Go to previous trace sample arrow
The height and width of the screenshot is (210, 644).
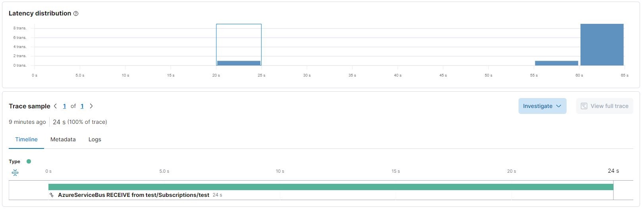point(55,106)
